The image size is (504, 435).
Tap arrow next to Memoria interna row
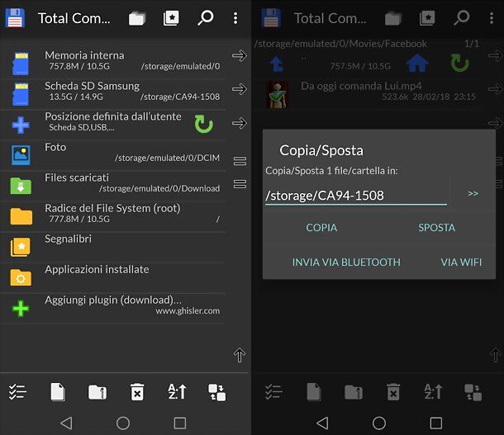[240, 56]
